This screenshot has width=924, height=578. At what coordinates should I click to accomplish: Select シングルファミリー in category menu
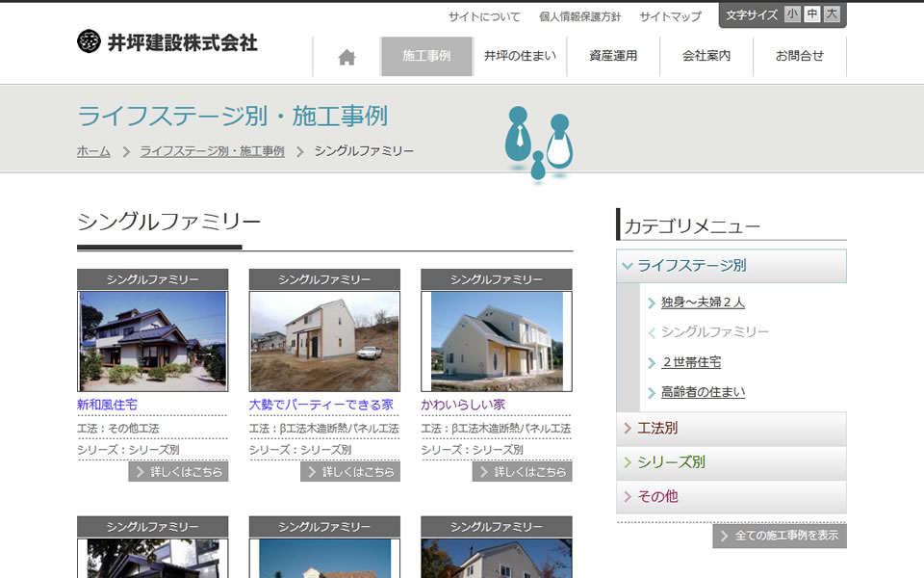[x=714, y=332]
